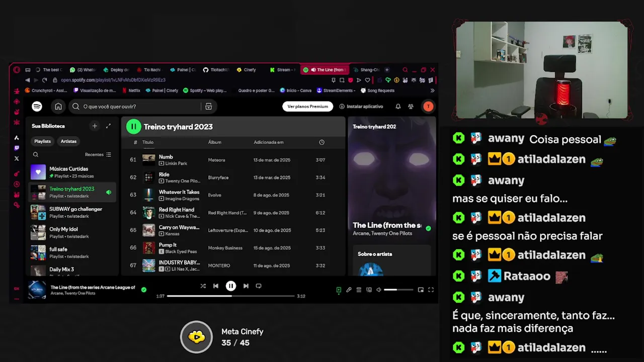Image resolution: width=644 pixels, height=362 pixels.
Task: Adjust the volume slider
Action: (398, 290)
